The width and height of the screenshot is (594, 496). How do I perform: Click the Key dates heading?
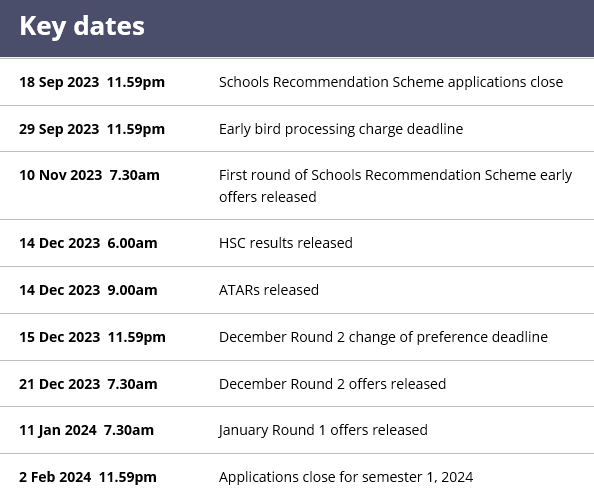tap(82, 27)
